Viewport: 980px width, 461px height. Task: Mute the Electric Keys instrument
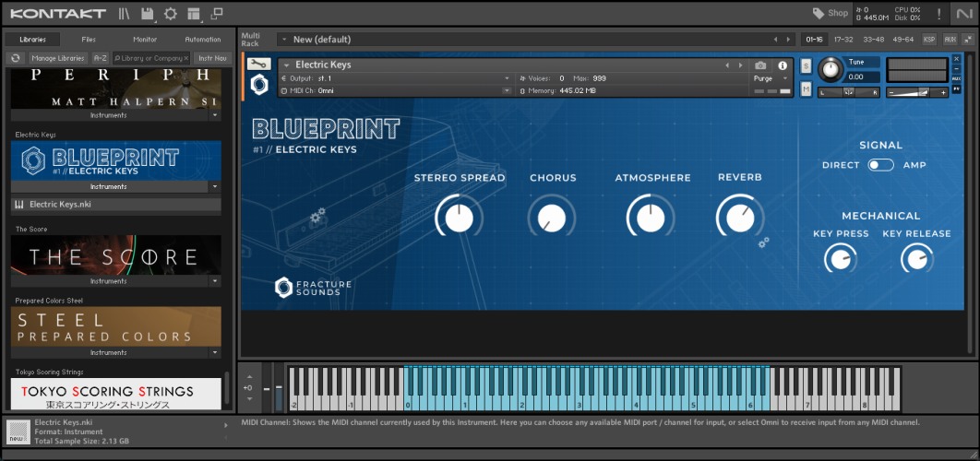coord(806,89)
